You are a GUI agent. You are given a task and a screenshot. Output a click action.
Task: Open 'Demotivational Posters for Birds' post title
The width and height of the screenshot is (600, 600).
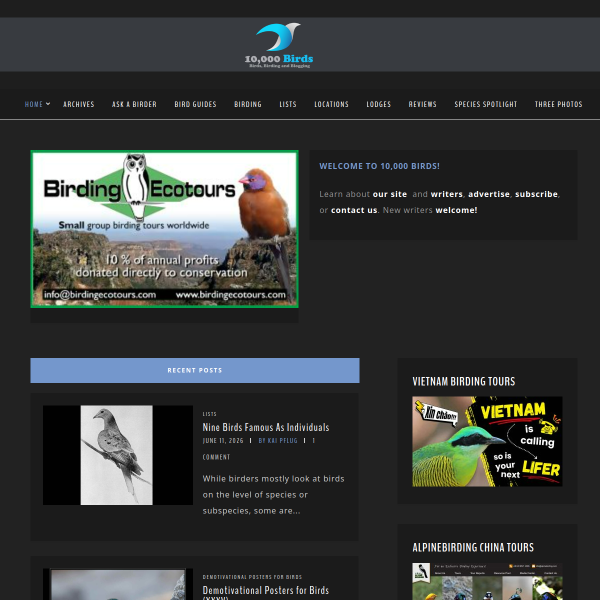pyautogui.click(x=266, y=592)
